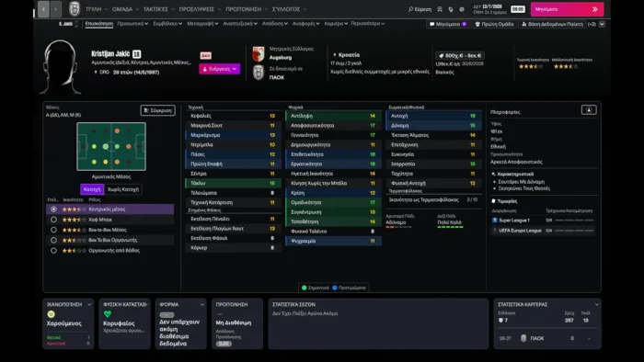Click the clock time badge 00:00
Viewport: 644px width, 362px height.
coord(517,9)
